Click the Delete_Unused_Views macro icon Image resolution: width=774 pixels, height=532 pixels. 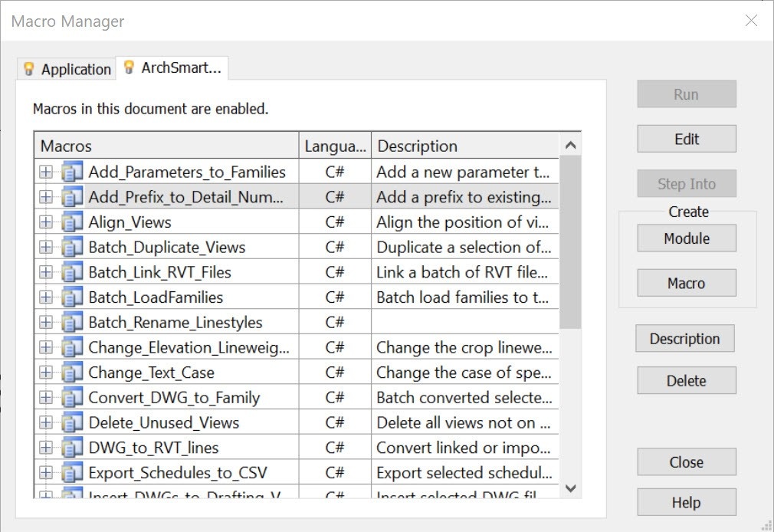coord(72,422)
